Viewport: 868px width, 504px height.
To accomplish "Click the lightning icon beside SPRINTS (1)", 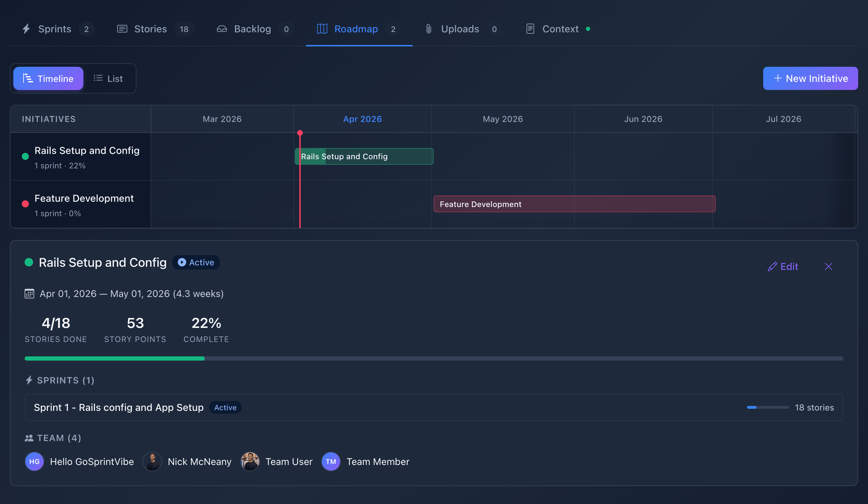I will click(29, 380).
